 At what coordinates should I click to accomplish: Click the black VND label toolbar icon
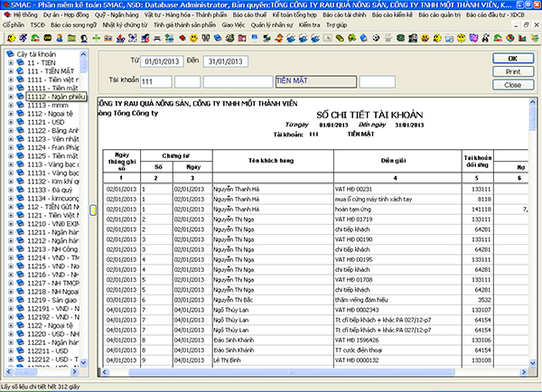point(47,38)
